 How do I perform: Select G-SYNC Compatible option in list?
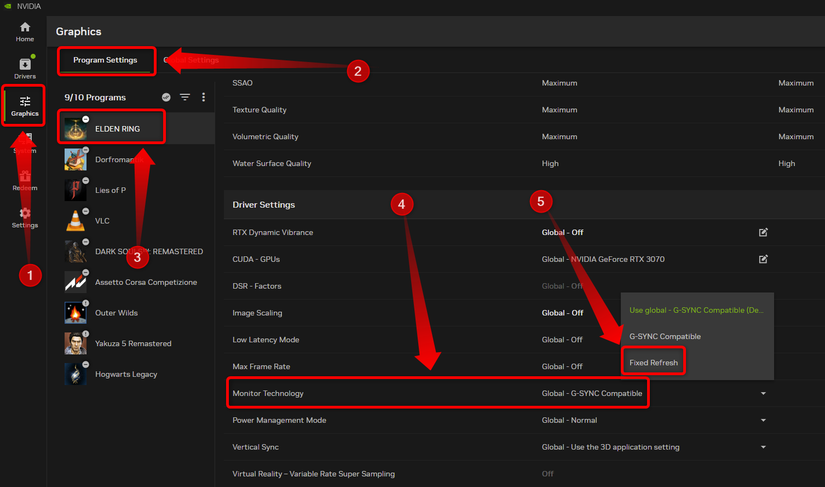pyautogui.click(x=664, y=336)
